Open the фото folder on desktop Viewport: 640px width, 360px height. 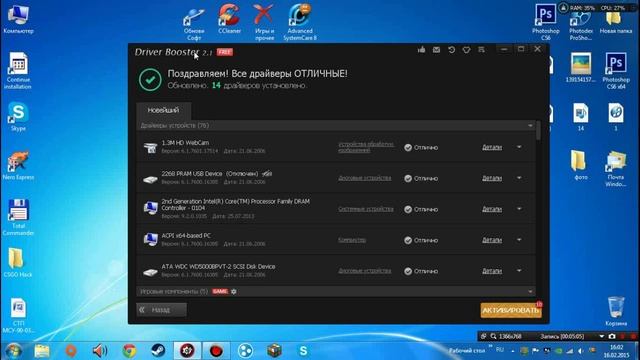coord(581,165)
